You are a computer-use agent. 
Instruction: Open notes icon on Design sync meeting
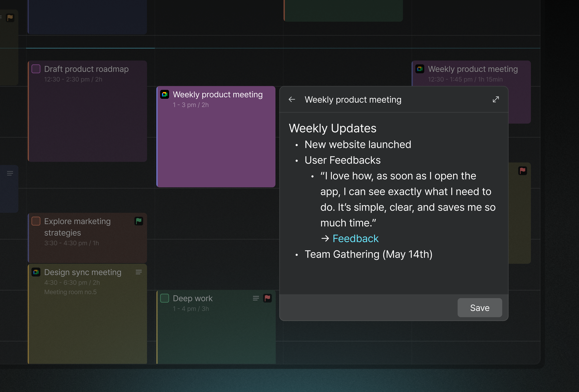139,272
